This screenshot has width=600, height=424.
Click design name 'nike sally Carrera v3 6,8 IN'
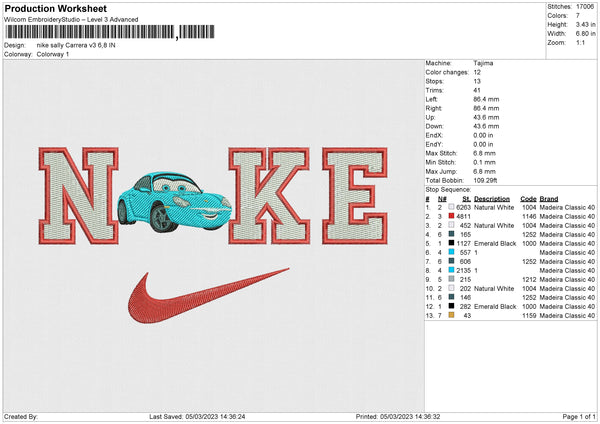[76, 45]
